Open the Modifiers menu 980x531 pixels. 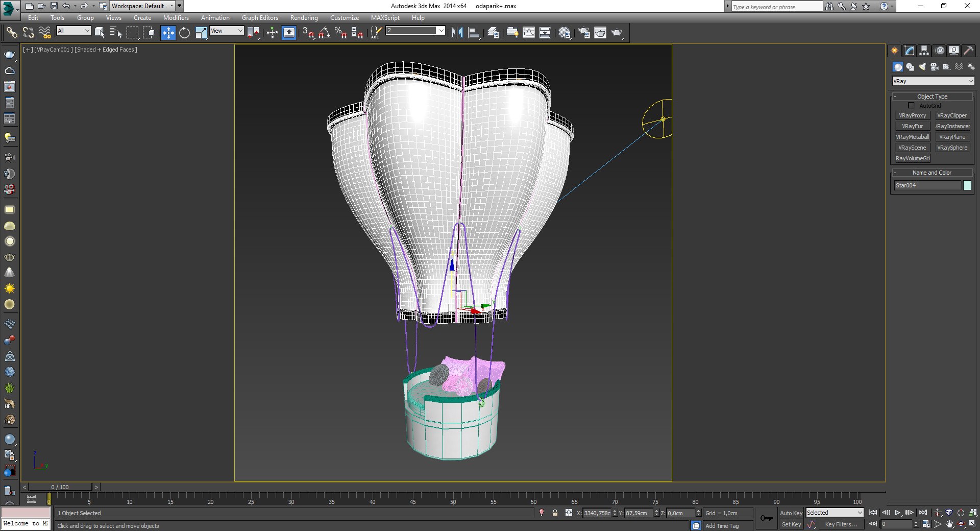coord(176,18)
